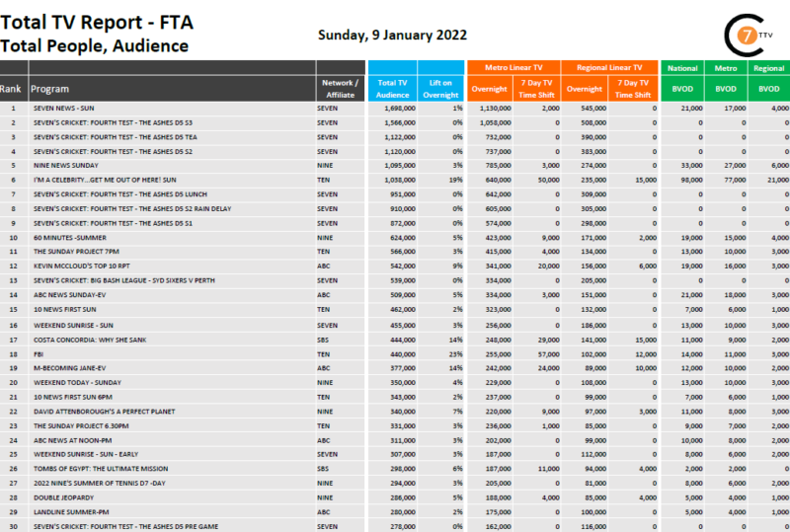Select the Network / Affiliate column header
Viewport: 790px width, 532px height.
[340, 89]
